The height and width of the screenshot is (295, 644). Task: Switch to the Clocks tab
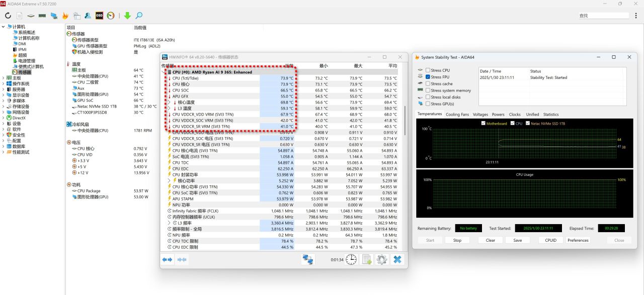(515, 115)
